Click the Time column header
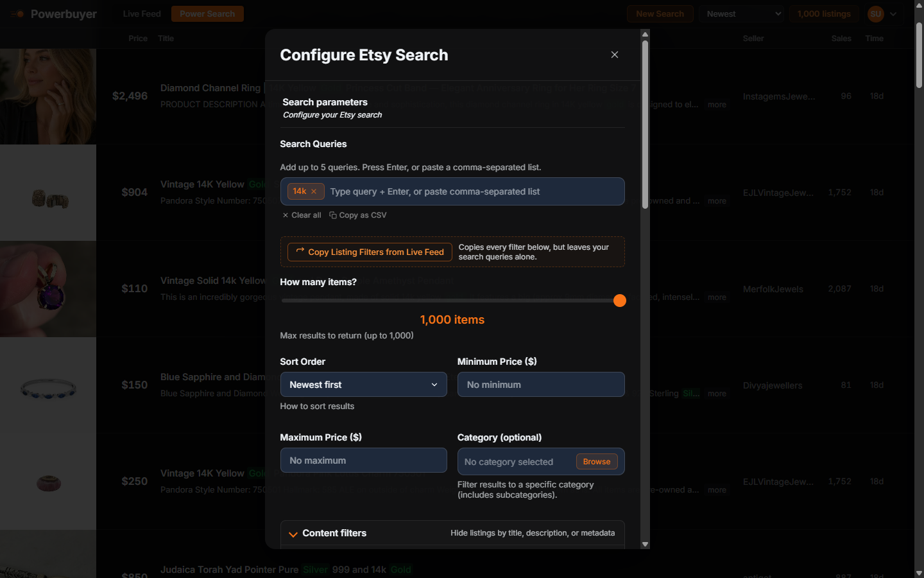The width and height of the screenshot is (924, 578). pos(874,39)
